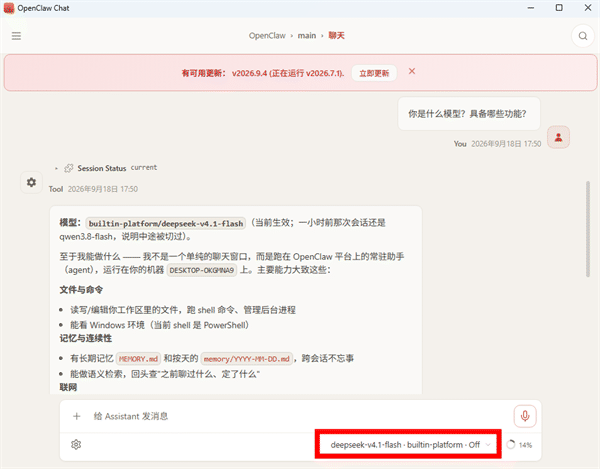600x469 pixels.
Task: Click the PowerShell bullet line
Action: point(159,325)
